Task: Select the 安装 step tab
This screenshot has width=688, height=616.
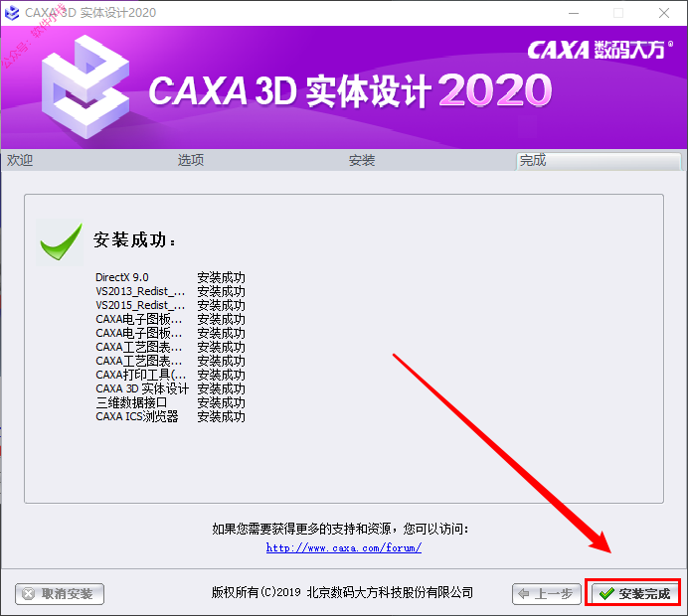Action: click(x=362, y=160)
